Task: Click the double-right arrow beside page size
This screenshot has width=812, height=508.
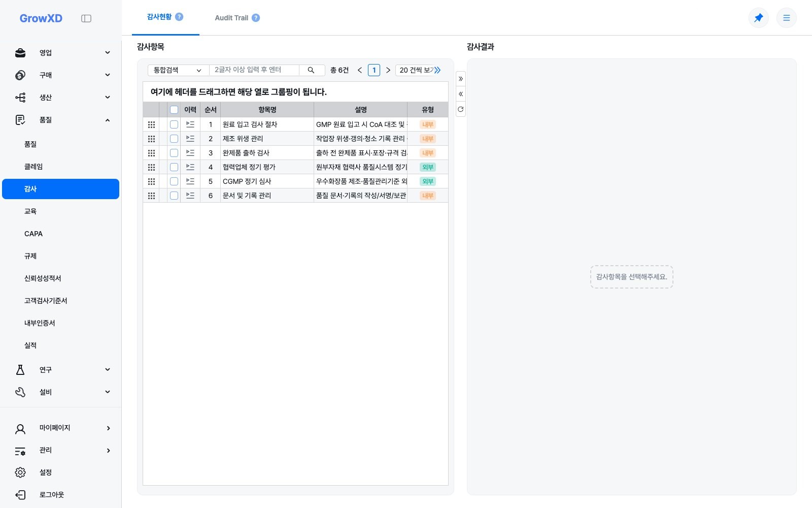Action: pyautogui.click(x=437, y=70)
